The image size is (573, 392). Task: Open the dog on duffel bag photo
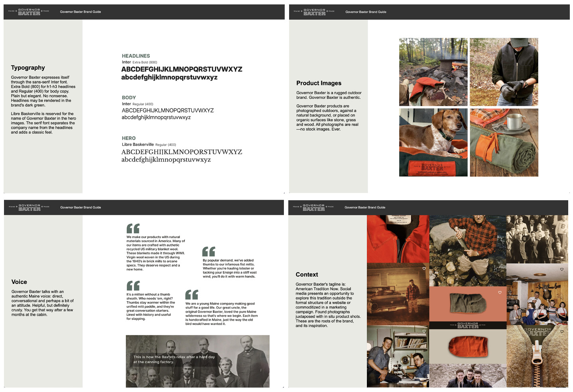(433, 142)
